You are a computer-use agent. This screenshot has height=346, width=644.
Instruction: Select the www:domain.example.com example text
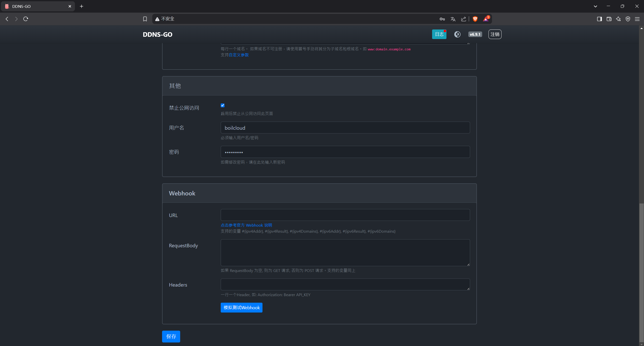(x=389, y=49)
